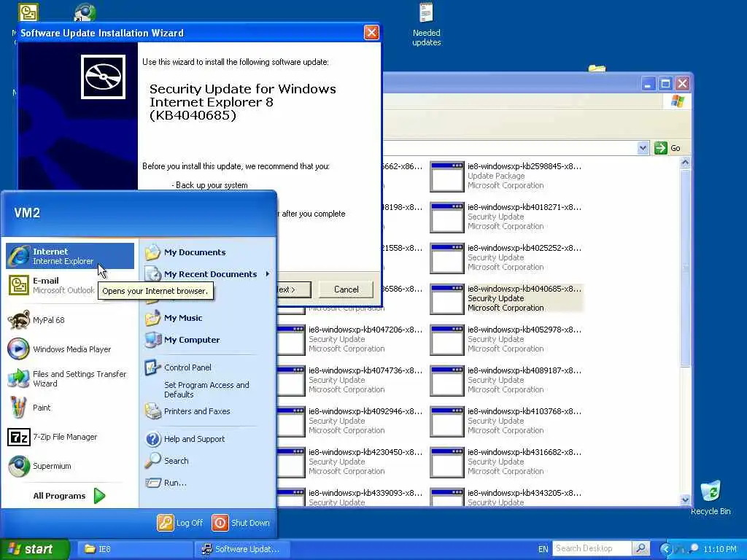Open E-mail Microsoft Outlook in Start menu
Screen dimensions: 747x560
[x=52, y=285]
